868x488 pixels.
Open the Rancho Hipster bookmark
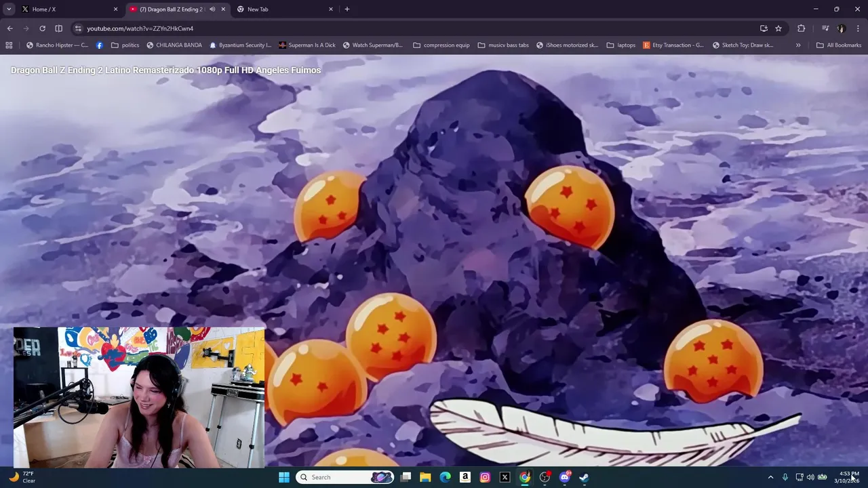click(57, 45)
